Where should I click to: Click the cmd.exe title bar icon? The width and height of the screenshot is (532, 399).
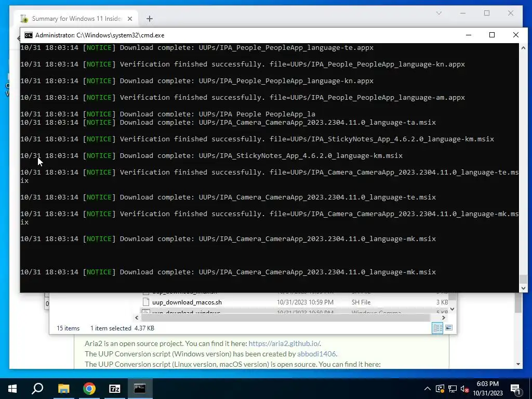pos(29,35)
